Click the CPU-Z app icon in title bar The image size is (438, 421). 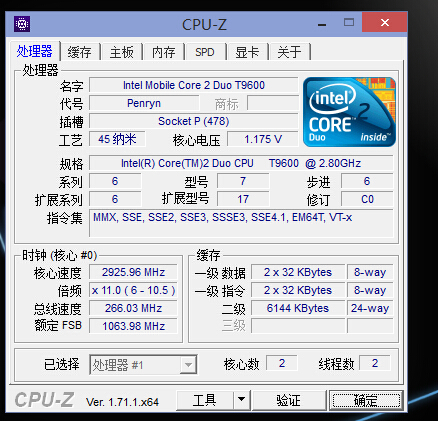(x=22, y=24)
